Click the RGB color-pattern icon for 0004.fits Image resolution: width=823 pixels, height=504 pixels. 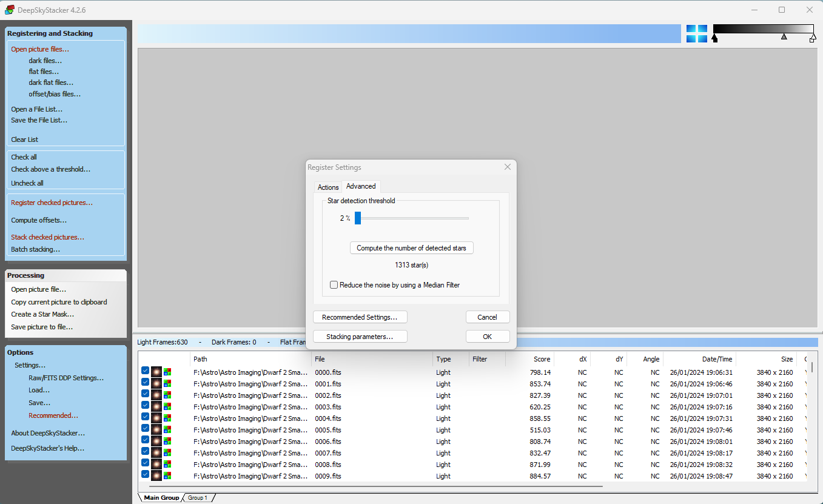pos(167,418)
